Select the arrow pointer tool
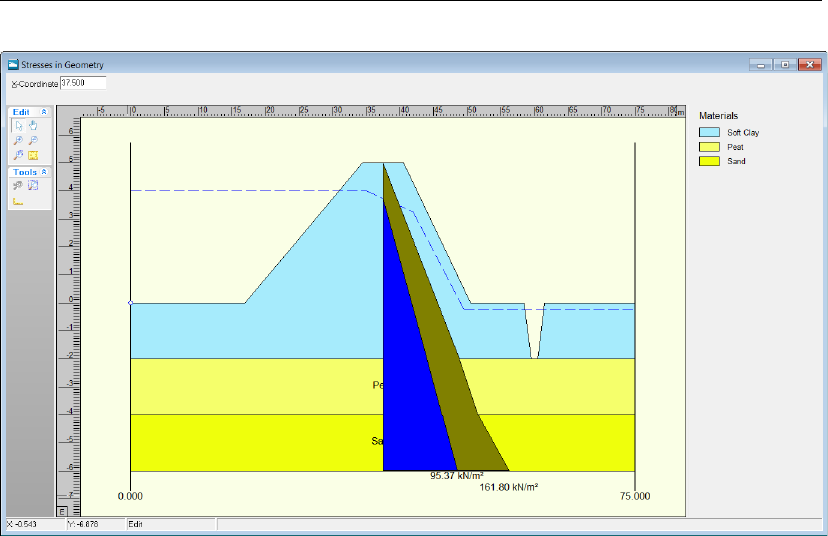828x536 pixels. point(18,126)
